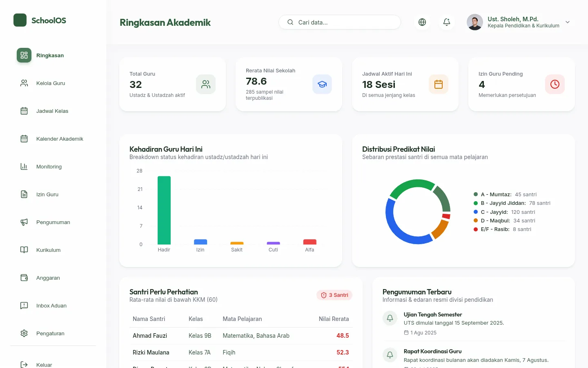Click the Cari data search field
Image resolution: width=588 pixels, height=368 pixels.
pos(340,22)
